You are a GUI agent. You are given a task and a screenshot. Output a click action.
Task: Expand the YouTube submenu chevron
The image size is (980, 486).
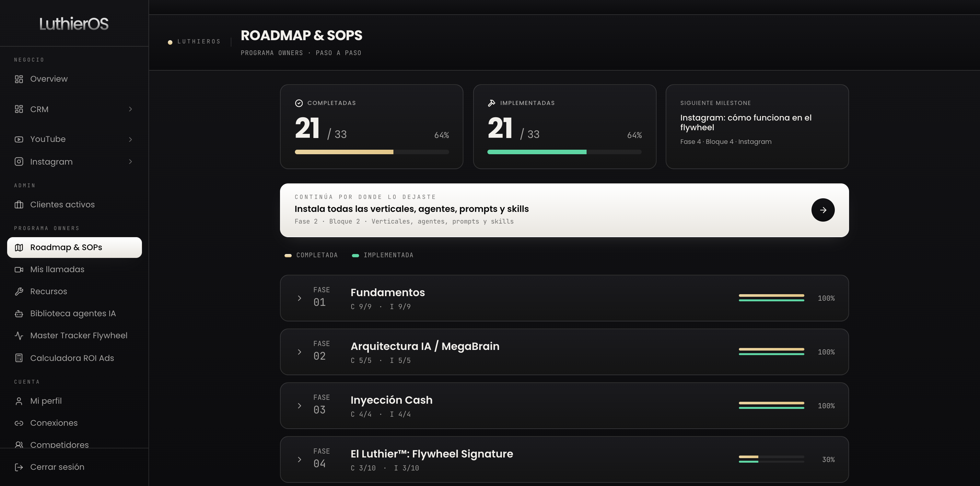click(x=131, y=139)
